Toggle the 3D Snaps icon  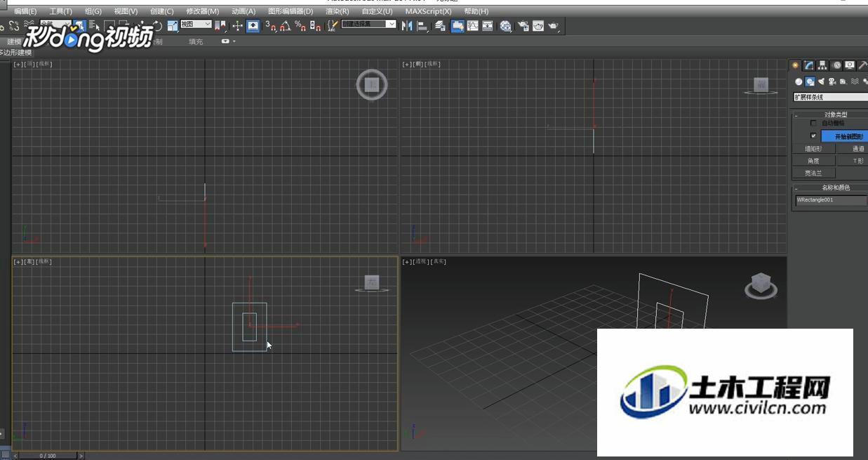point(270,26)
